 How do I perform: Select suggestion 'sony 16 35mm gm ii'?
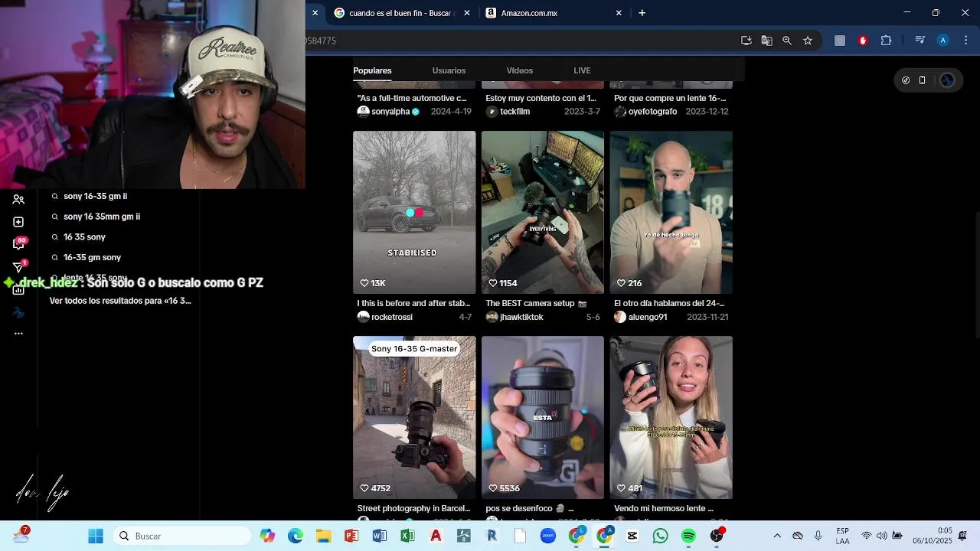coord(102,217)
